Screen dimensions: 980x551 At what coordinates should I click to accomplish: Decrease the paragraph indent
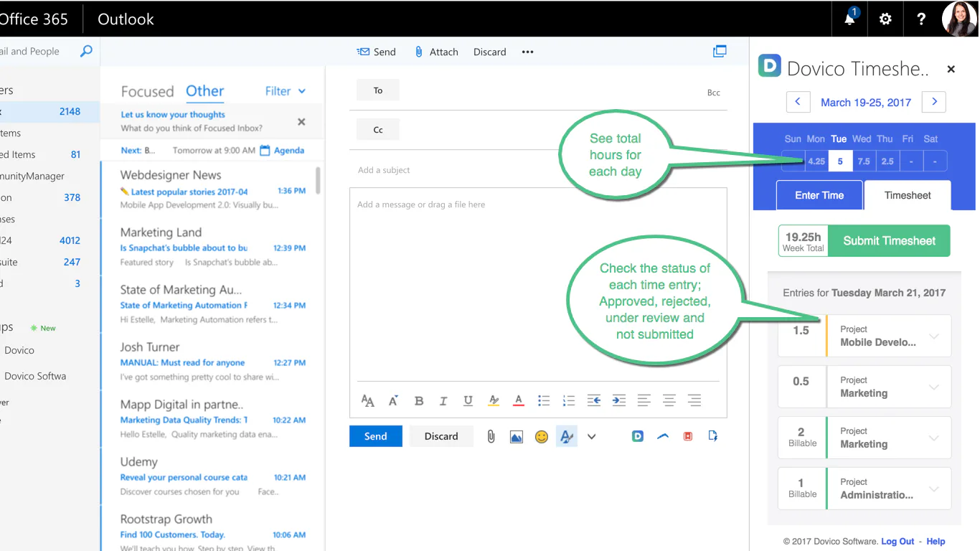594,400
